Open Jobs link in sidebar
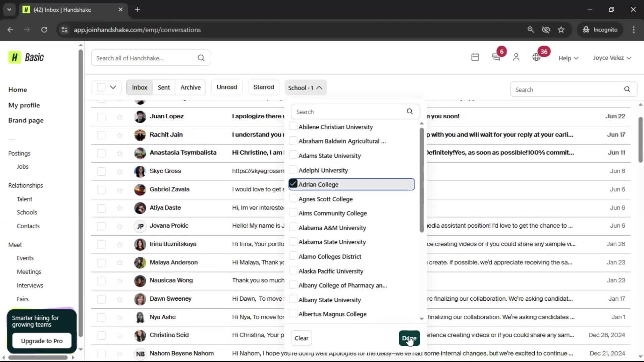644x362 pixels. 22,167
